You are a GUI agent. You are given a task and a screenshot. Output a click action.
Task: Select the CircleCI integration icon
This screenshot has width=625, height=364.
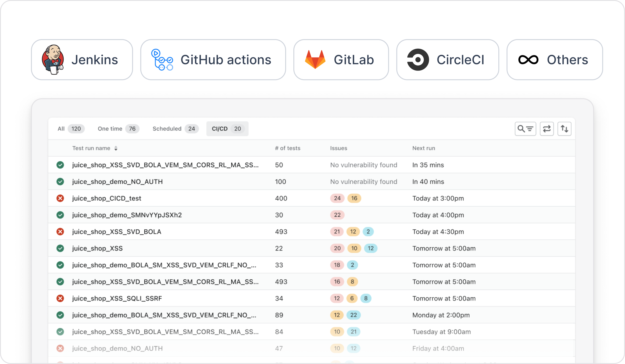pyautogui.click(x=418, y=59)
